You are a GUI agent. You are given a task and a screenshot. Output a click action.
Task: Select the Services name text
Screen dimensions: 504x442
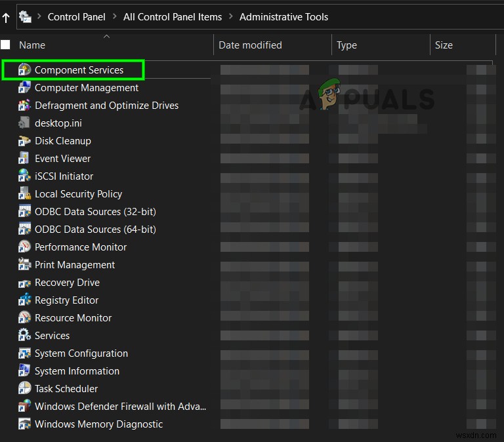tap(52, 336)
